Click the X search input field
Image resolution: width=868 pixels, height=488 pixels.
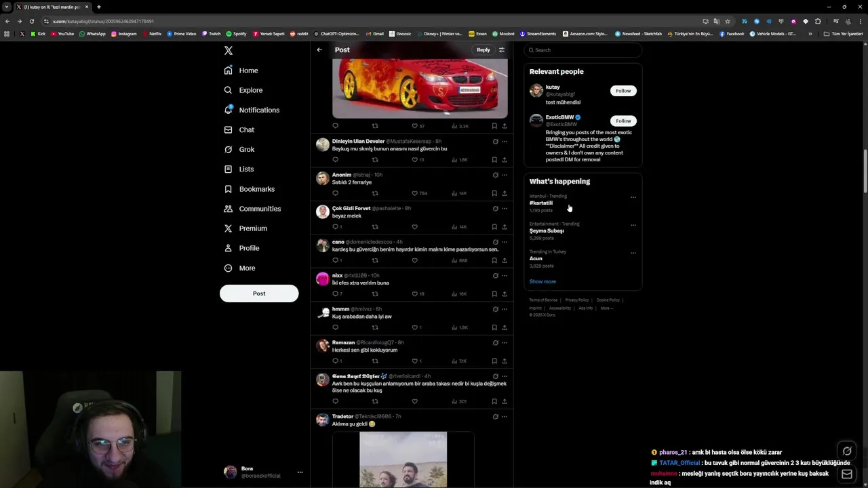pyautogui.click(x=583, y=50)
